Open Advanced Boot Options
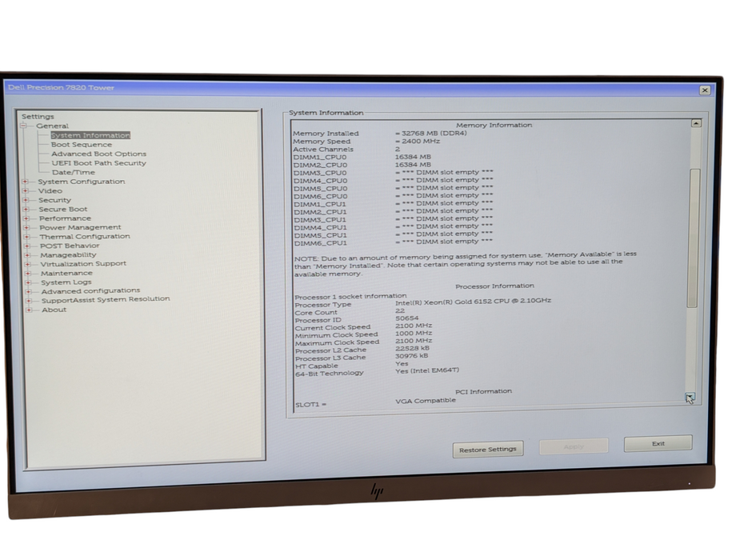The image size is (744, 560). tap(98, 154)
